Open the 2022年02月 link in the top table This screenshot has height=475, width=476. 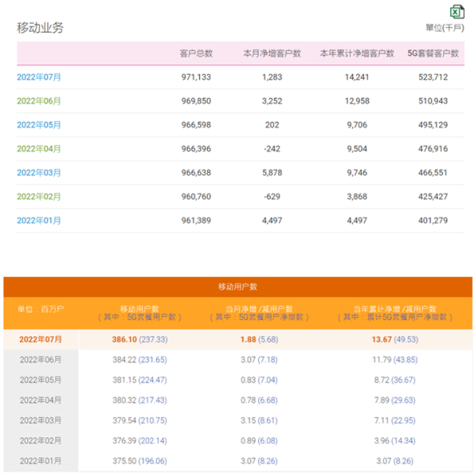[x=39, y=197]
